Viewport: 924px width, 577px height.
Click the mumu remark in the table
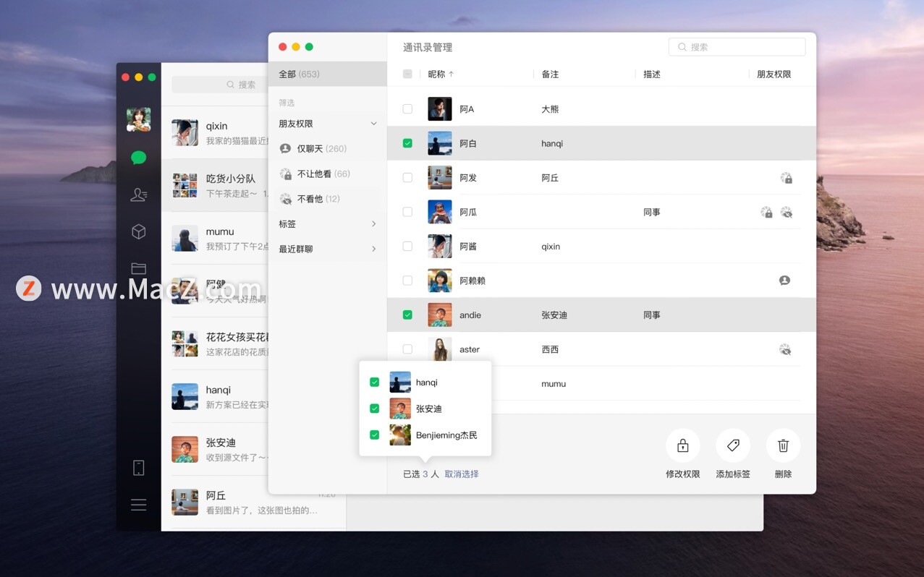(x=554, y=384)
